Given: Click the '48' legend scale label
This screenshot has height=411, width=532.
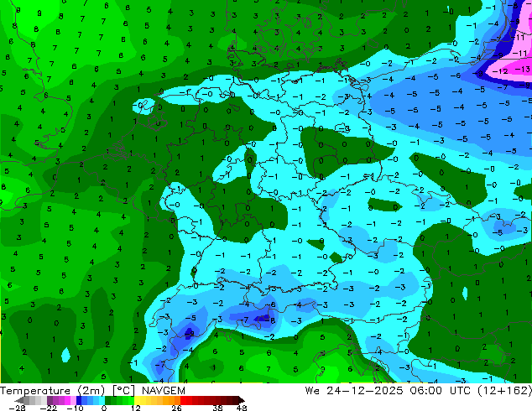Looking at the screenshot, I should point(242,408).
